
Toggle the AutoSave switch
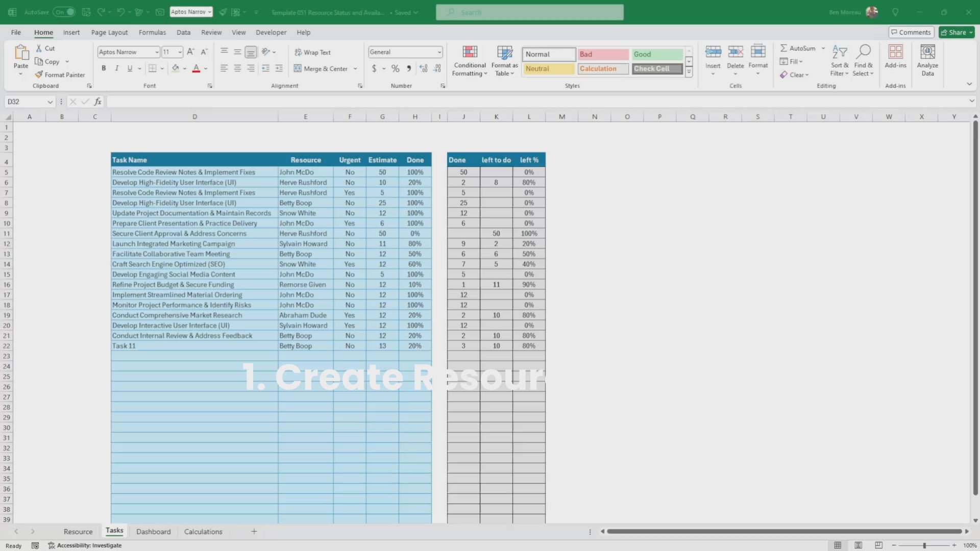coord(64,12)
